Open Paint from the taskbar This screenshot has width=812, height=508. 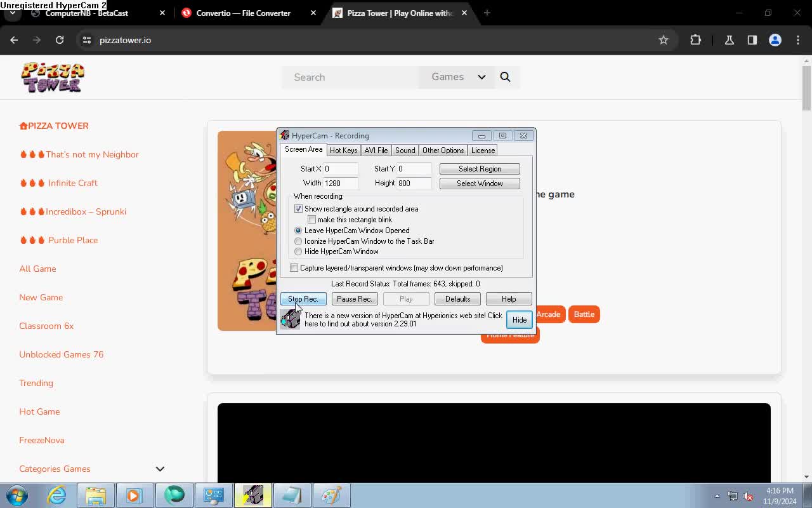tap(331, 495)
